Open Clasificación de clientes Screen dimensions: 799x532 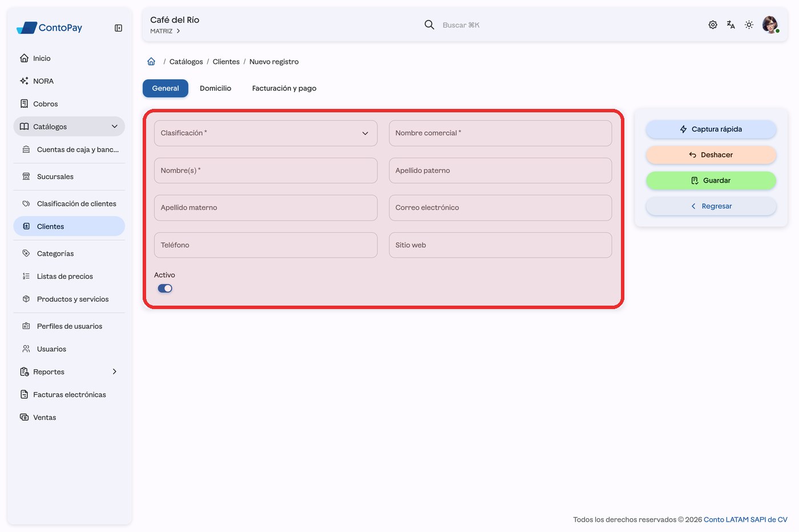click(x=69, y=204)
